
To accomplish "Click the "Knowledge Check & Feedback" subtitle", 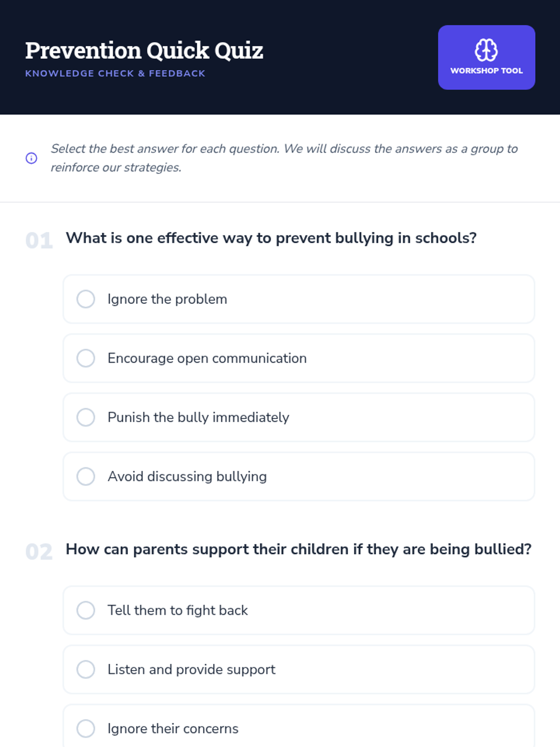I will 115,73.
